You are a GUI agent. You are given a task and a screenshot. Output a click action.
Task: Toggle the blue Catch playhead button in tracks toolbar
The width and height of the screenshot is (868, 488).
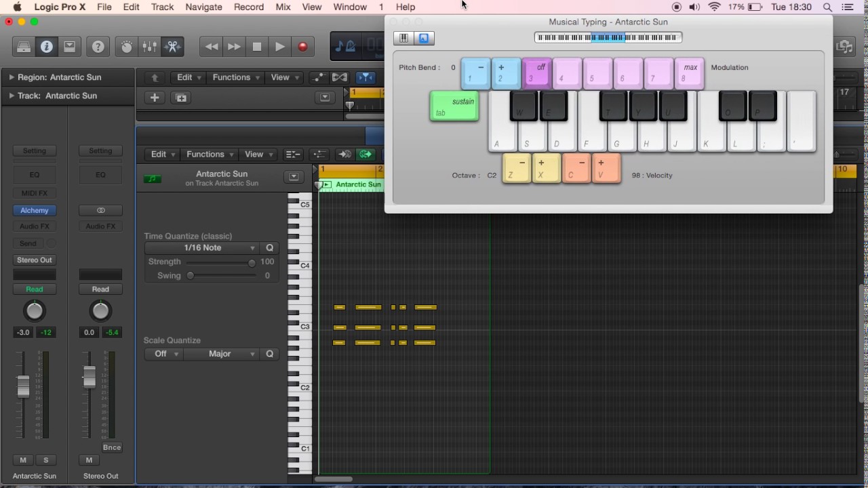366,77
